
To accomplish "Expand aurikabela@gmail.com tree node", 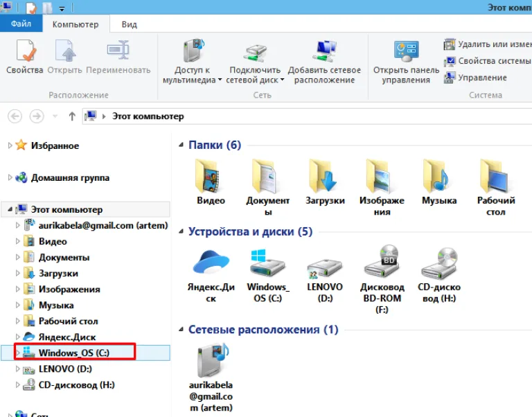I will click(x=17, y=225).
